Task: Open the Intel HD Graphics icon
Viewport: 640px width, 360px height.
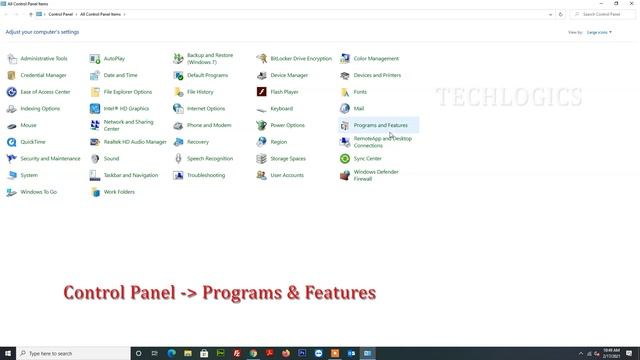Action: click(95, 109)
